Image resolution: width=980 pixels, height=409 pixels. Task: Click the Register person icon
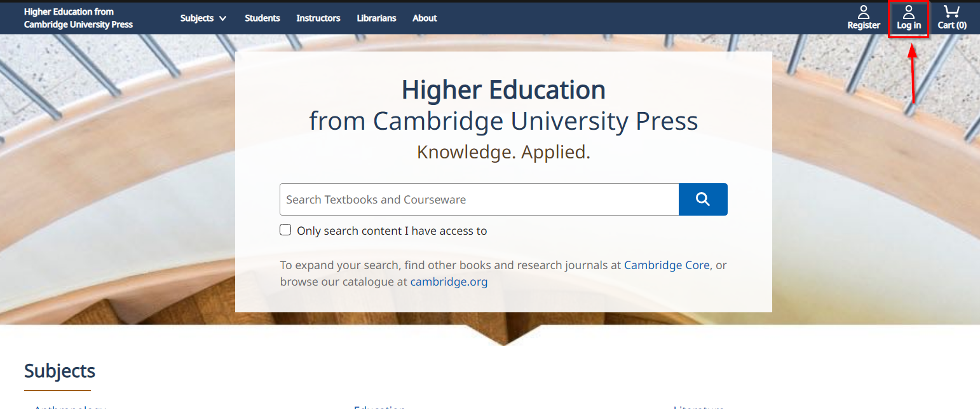coord(864,12)
